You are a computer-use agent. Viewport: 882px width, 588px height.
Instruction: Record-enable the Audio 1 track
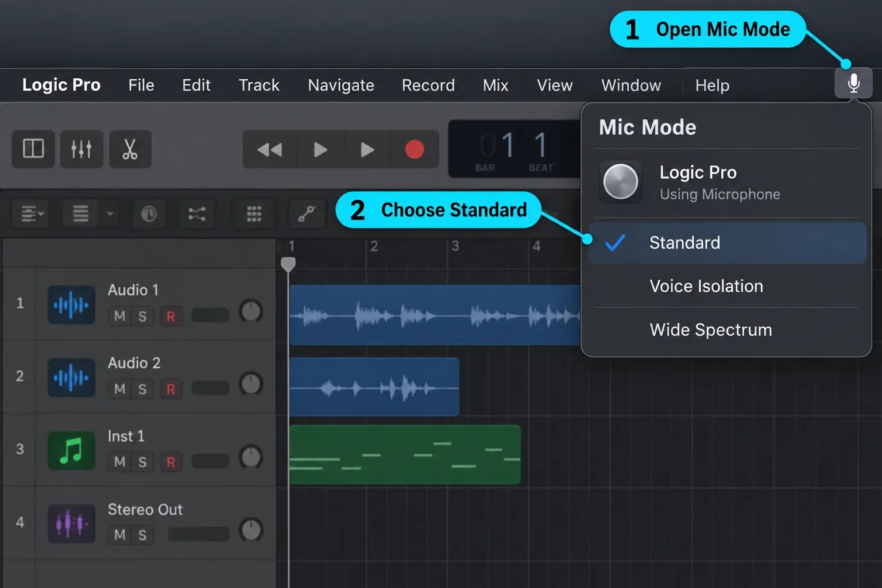click(x=171, y=316)
